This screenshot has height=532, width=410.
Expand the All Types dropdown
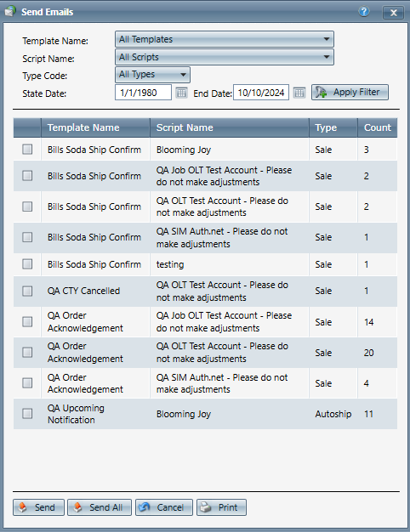[x=152, y=75]
